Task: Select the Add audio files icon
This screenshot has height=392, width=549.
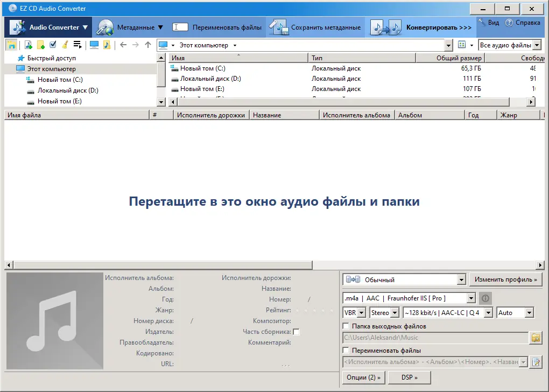Action: pyautogui.click(x=28, y=45)
